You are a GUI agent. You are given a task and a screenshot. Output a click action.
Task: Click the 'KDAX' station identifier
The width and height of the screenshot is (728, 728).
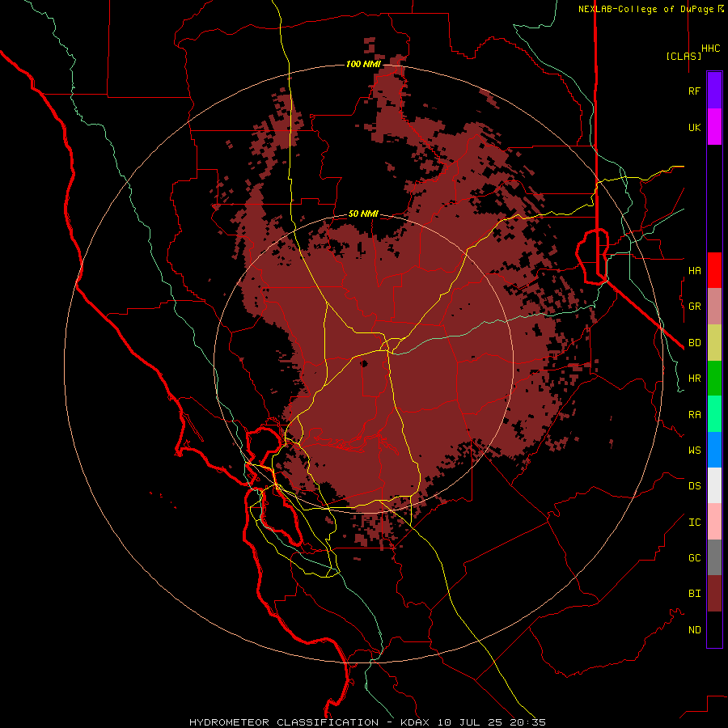point(415,722)
